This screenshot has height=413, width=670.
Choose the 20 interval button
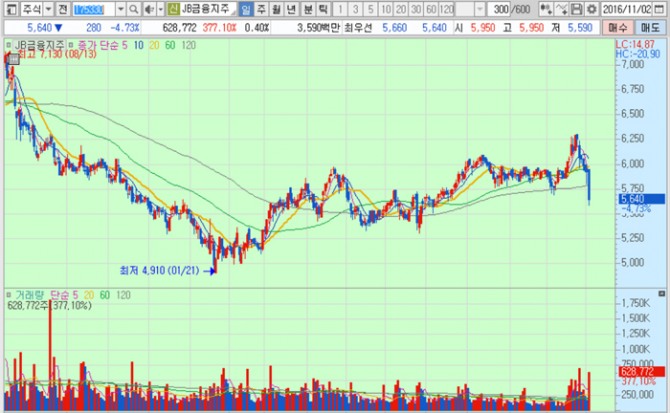401,9
